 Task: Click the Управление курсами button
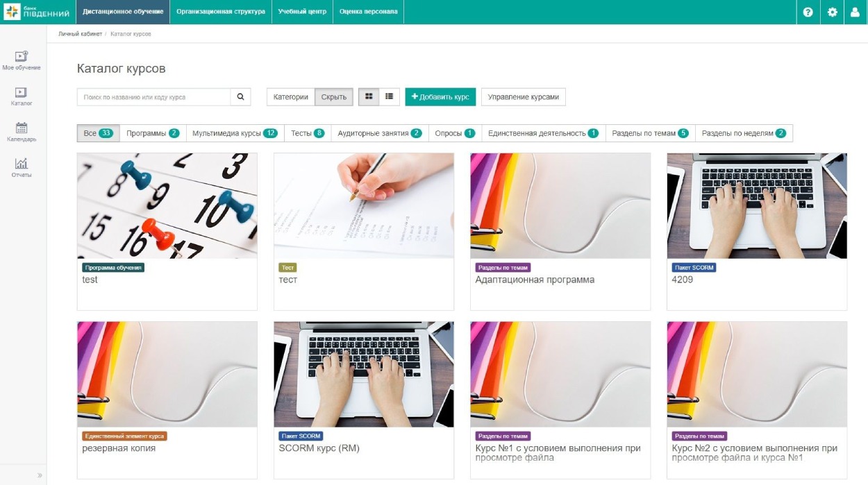pyautogui.click(x=523, y=97)
